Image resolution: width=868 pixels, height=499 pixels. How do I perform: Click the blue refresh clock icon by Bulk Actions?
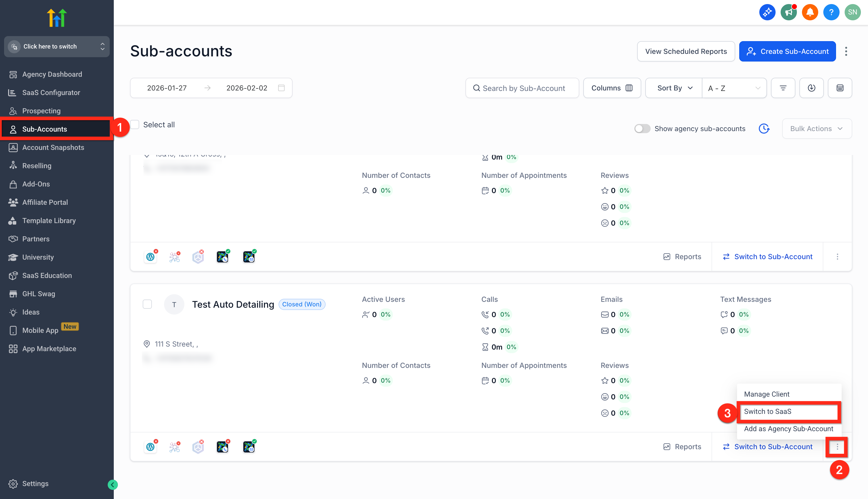point(764,129)
